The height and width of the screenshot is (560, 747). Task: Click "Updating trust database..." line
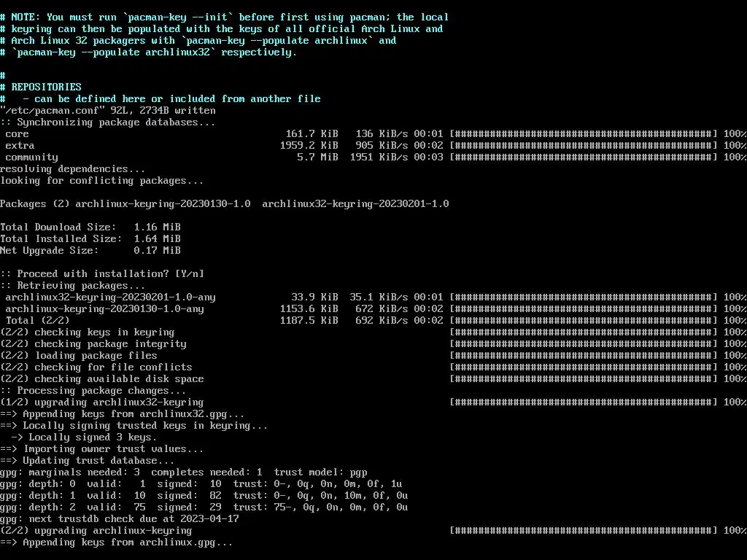[88, 461]
